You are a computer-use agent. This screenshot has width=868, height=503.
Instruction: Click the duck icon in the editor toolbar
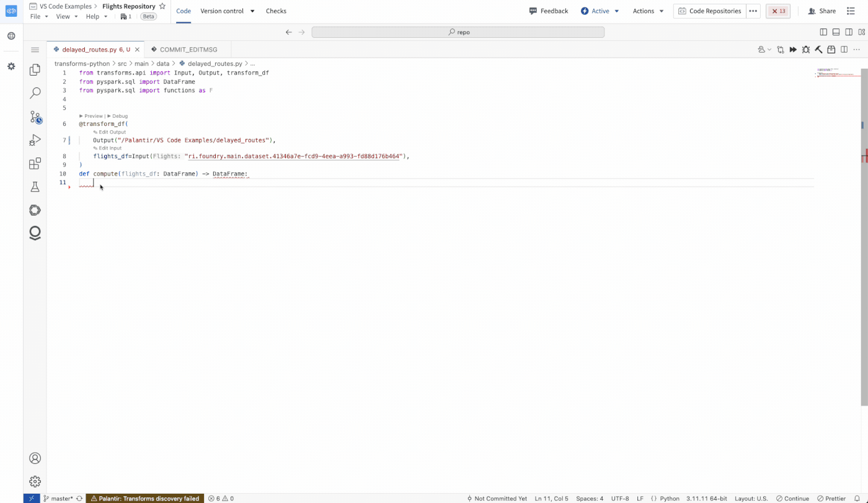point(761,50)
